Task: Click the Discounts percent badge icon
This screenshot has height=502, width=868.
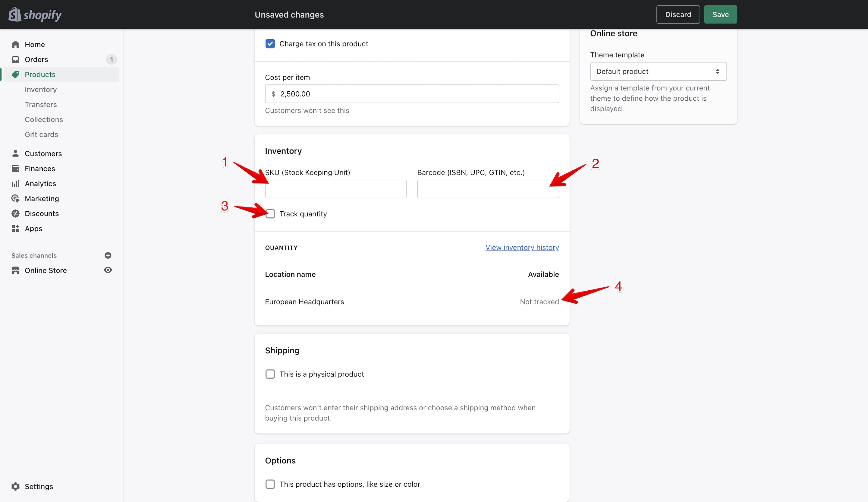Action: click(15, 213)
